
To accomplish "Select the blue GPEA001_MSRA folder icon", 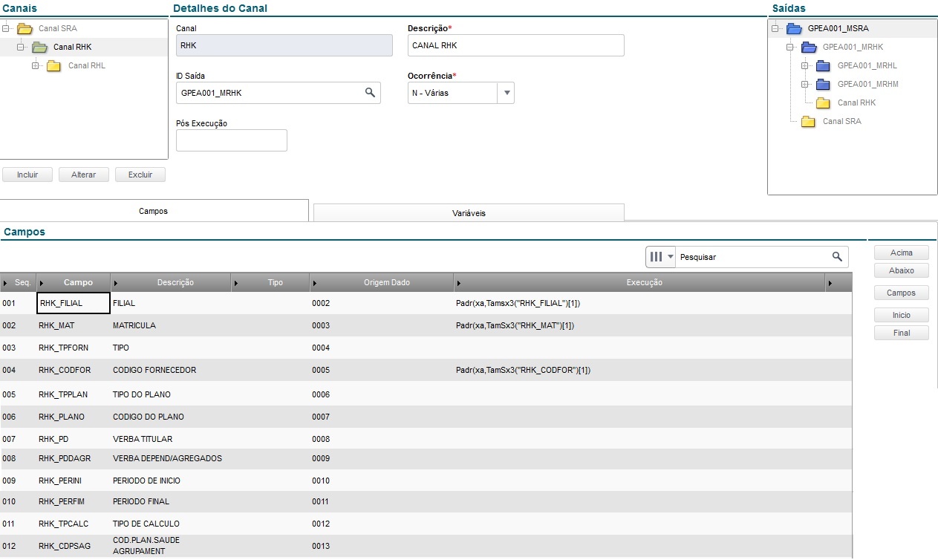I will coord(794,29).
